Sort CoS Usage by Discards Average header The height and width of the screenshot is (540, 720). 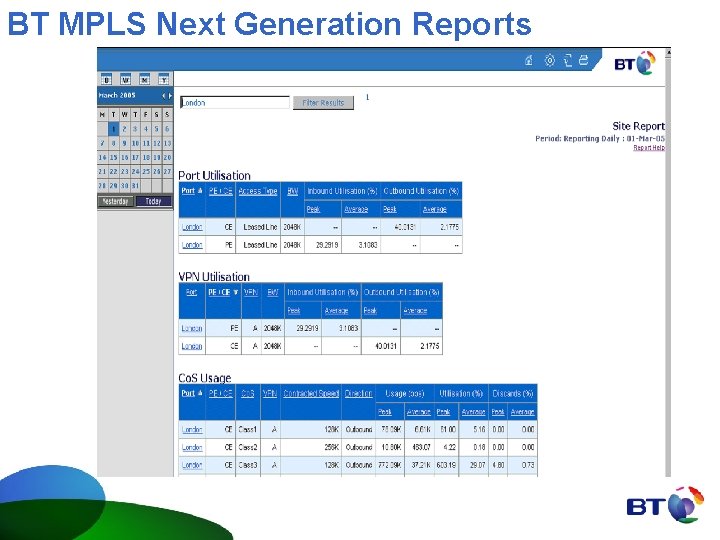(523, 412)
